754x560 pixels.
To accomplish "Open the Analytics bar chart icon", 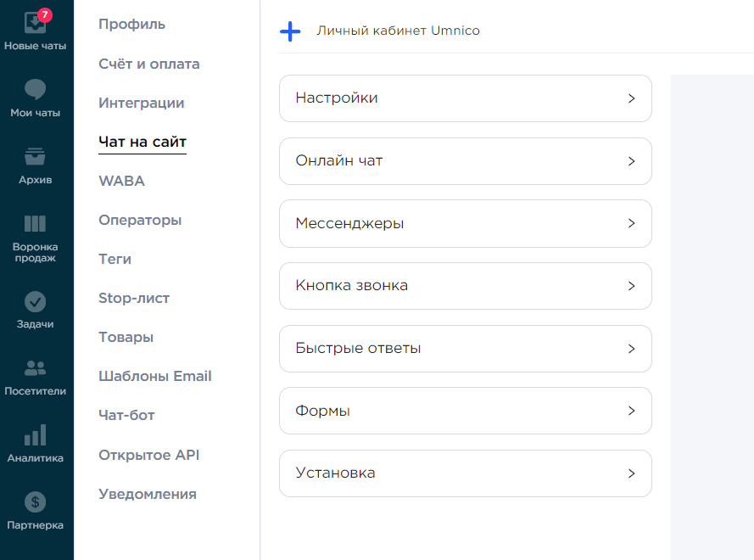I will click(x=35, y=435).
